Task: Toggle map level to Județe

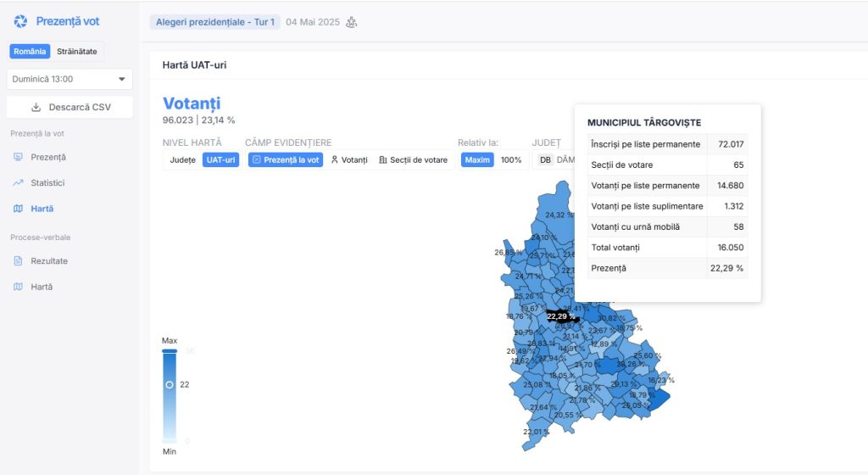Action: (x=182, y=159)
